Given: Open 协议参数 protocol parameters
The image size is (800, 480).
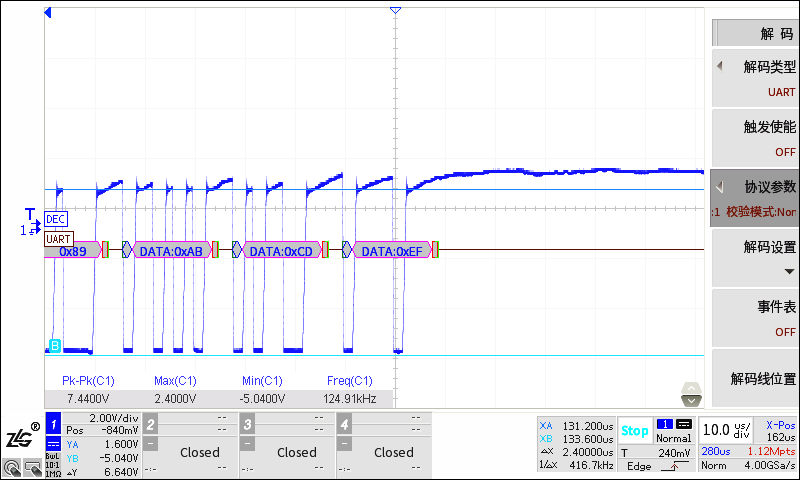Looking at the screenshot, I should coord(755,198).
